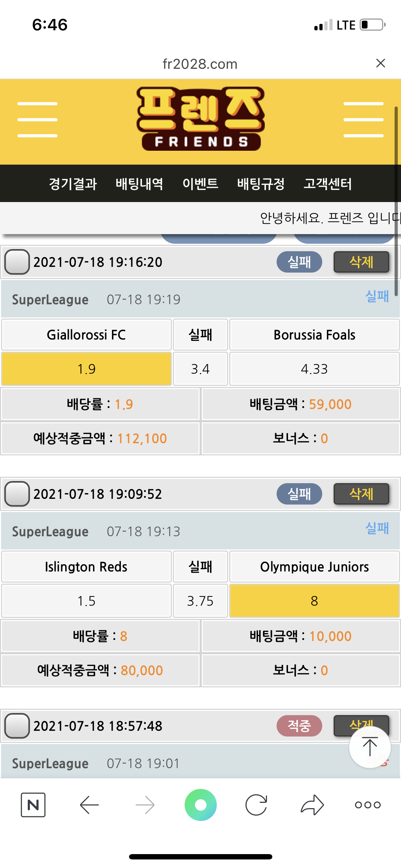401x868 pixels.
Task: Tick the 18:57:48 bet checkbox
Action: pyautogui.click(x=17, y=726)
